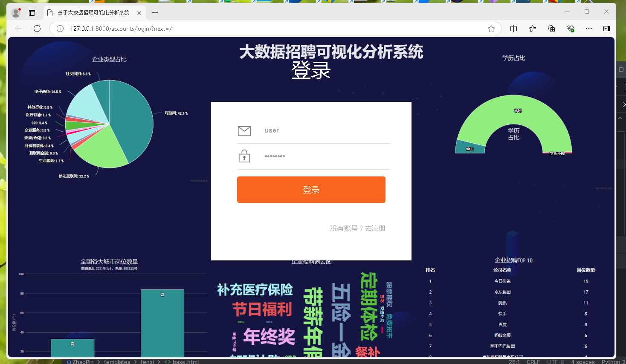
Task: Click the 本科 segment of the gauge chart
Action: point(518,110)
